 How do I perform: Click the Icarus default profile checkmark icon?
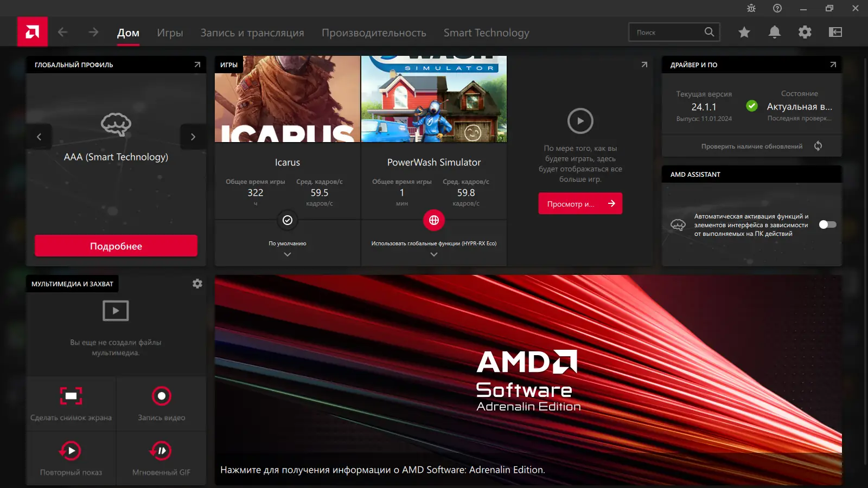pyautogui.click(x=288, y=220)
